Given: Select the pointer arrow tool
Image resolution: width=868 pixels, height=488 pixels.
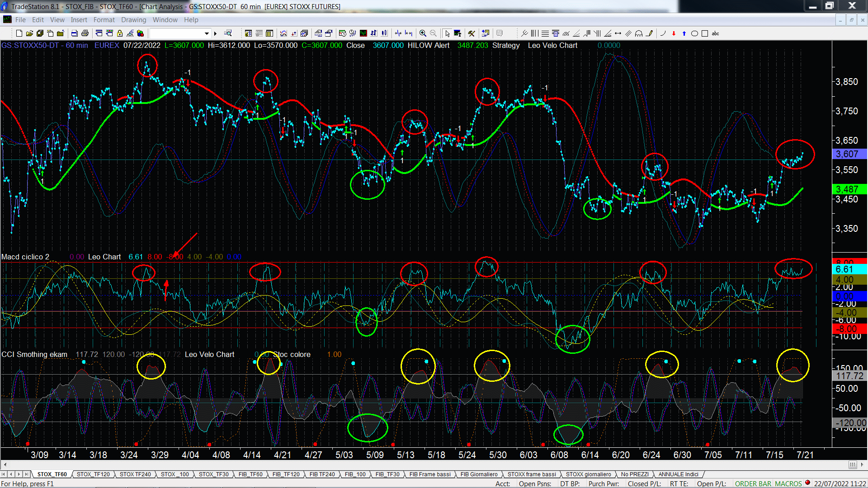Looking at the screenshot, I should pos(447,33).
